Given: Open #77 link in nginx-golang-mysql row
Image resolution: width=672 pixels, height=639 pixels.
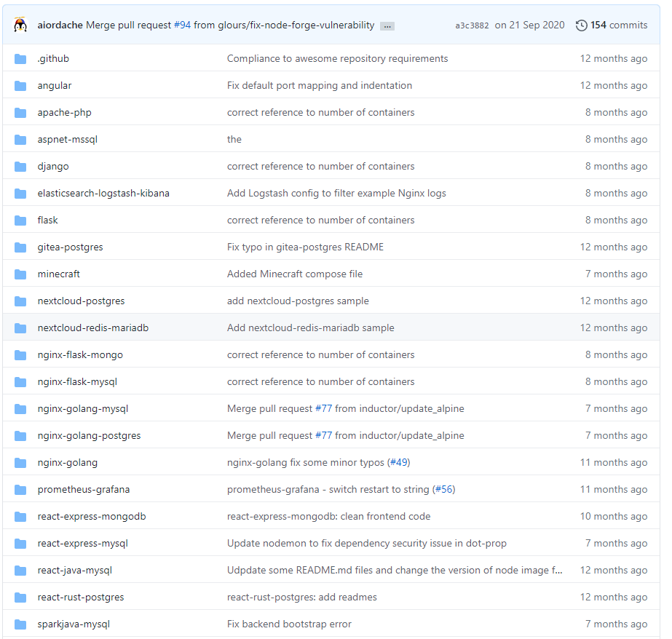Looking at the screenshot, I should tap(323, 408).
